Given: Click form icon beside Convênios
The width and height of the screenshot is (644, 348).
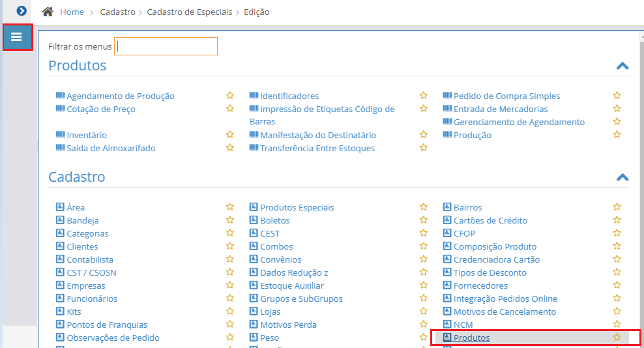Looking at the screenshot, I should 254,259.
